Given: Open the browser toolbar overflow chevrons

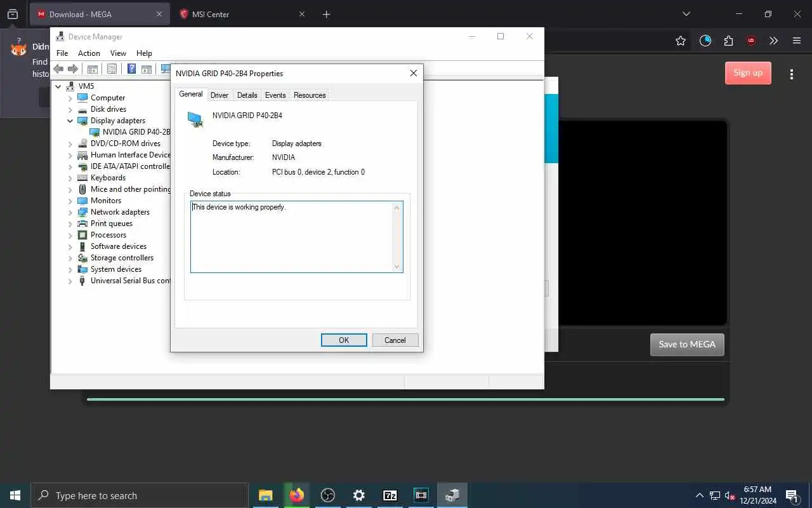Looking at the screenshot, I should 773,41.
